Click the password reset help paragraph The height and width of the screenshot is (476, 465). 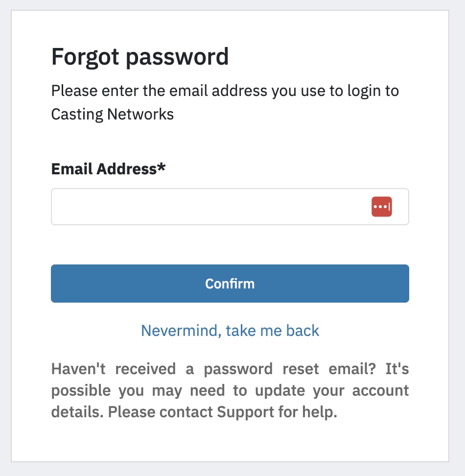tap(230, 390)
